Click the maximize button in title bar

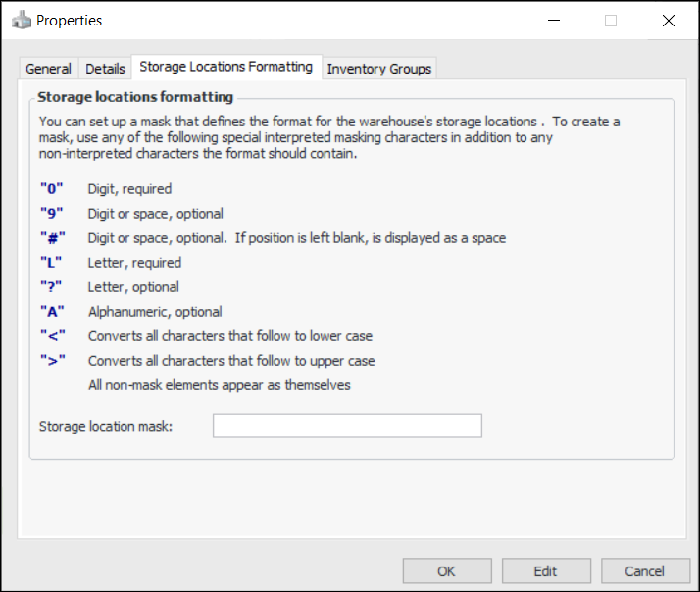[611, 20]
